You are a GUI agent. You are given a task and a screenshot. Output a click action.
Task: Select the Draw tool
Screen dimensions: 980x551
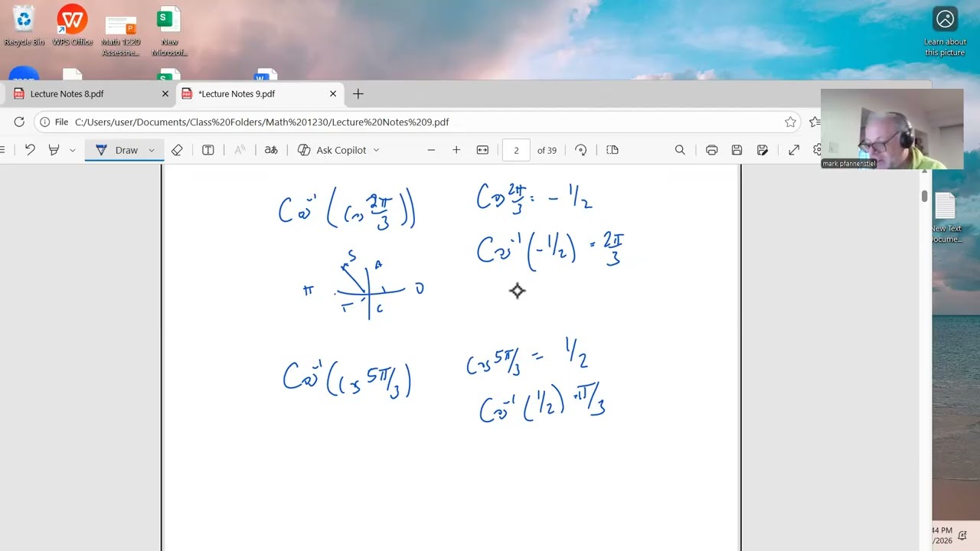coord(118,150)
